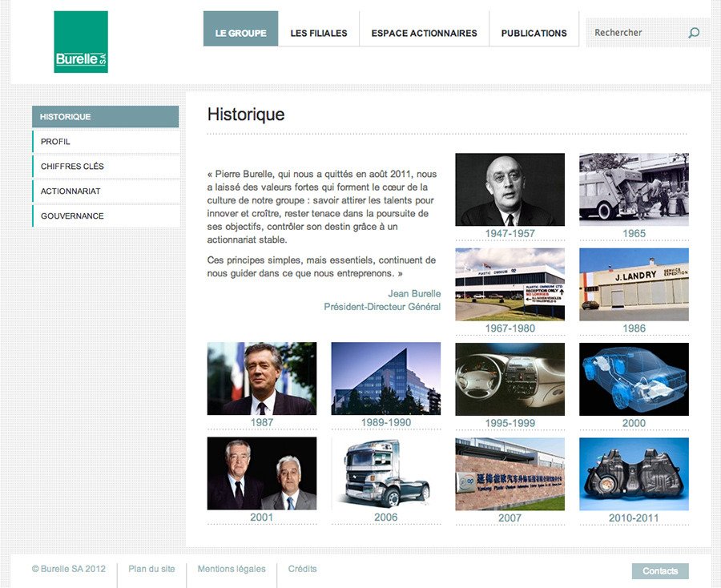Open the 1947-1957 portrait thumbnail

coord(510,190)
